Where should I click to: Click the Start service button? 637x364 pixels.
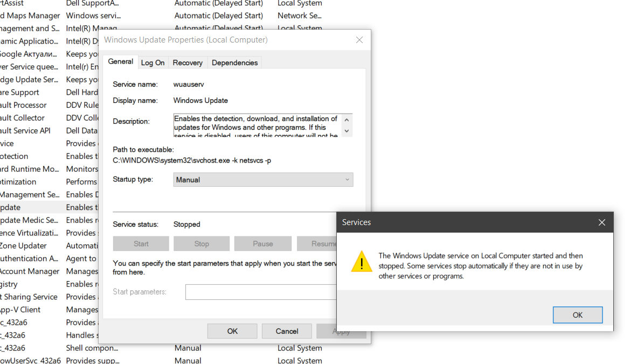(x=141, y=244)
